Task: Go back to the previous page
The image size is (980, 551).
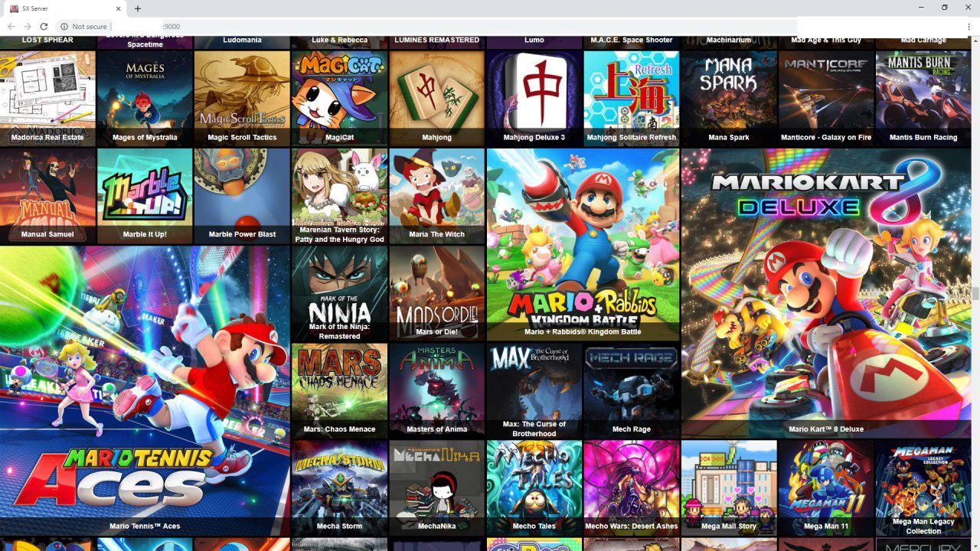Action: (10, 26)
